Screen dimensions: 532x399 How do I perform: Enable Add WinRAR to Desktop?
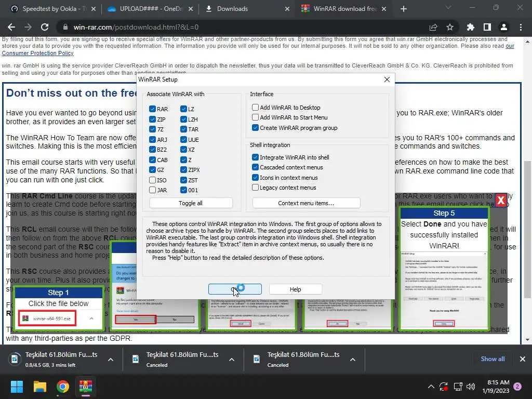point(255,107)
